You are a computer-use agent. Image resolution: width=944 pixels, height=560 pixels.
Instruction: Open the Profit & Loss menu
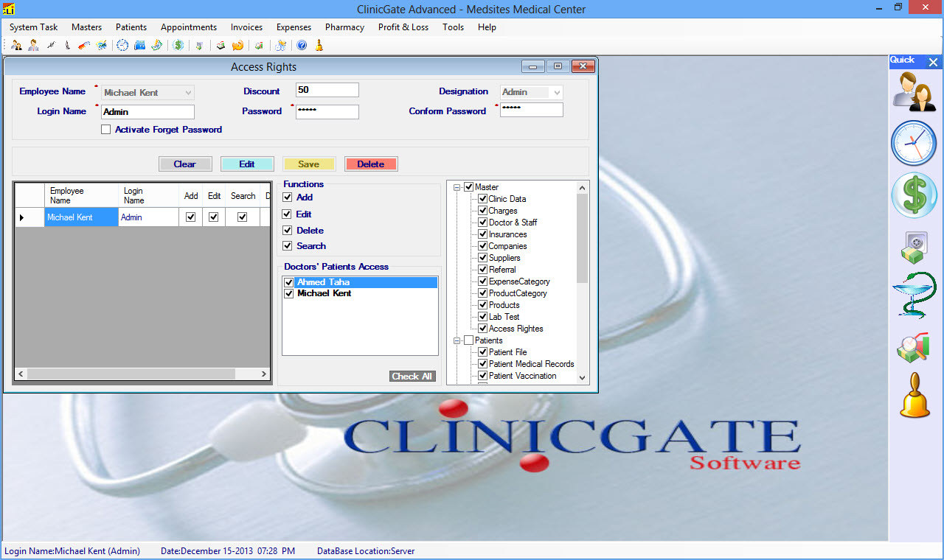pyautogui.click(x=403, y=27)
